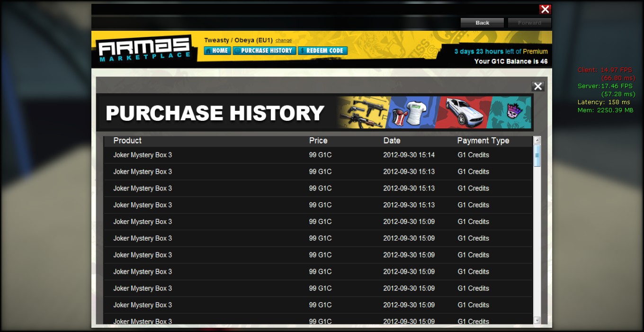Click the Price column header
644x332 pixels.
(318, 141)
